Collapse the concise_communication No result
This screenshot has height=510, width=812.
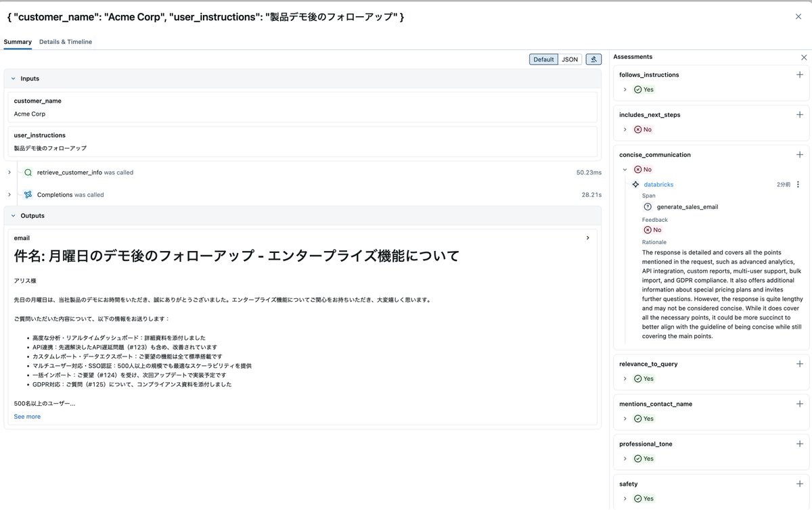pos(625,170)
